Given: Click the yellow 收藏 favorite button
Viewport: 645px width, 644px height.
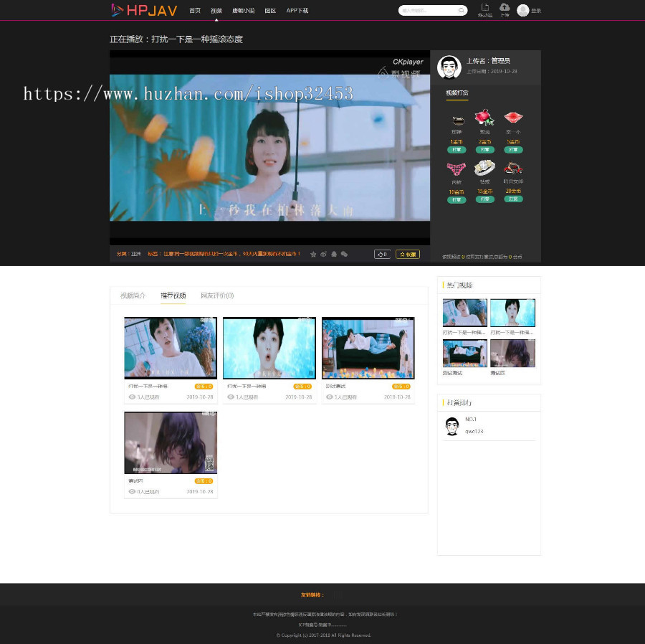Looking at the screenshot, I should (407, 254).
